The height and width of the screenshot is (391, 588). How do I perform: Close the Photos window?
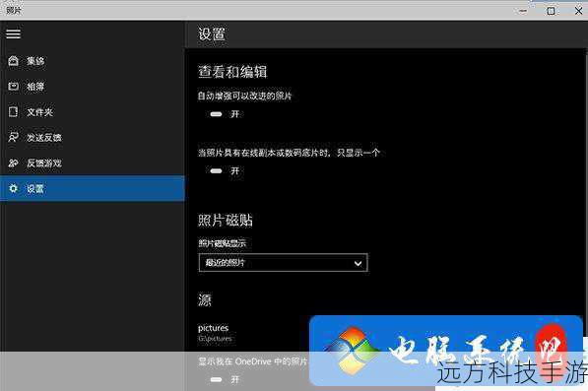click(x=578, y=11)
